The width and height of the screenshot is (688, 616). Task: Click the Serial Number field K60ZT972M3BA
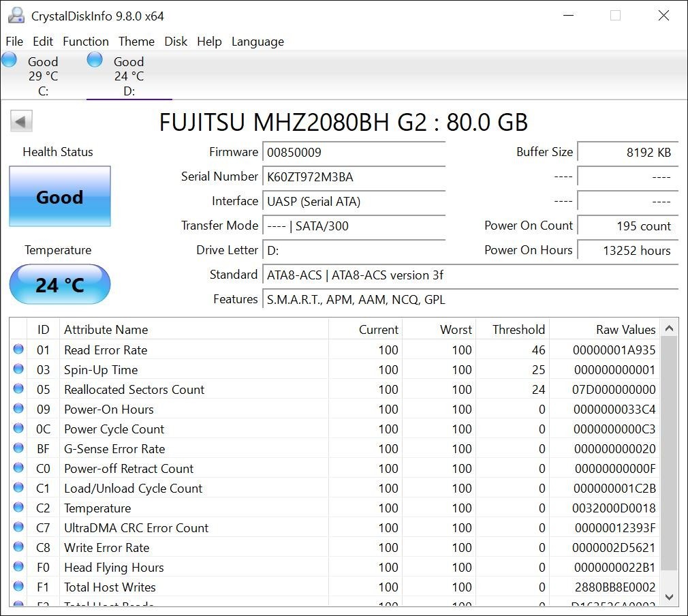pyautogui.click(x=354, y=177)
